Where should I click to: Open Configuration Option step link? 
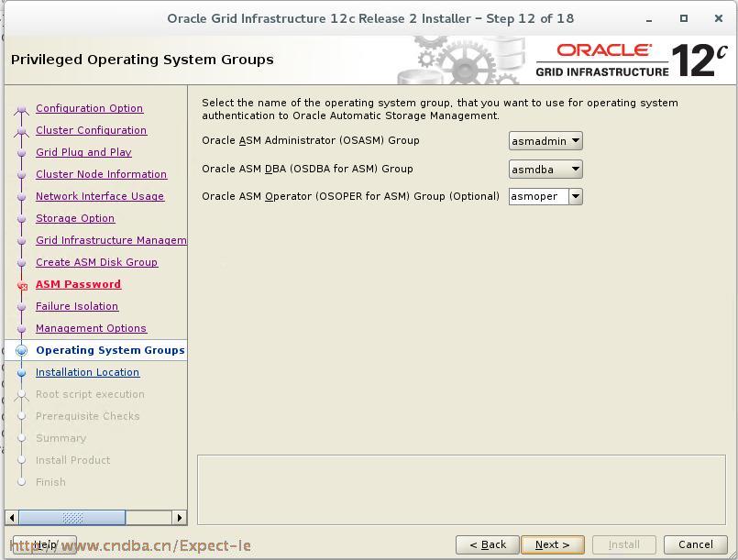[x=90, y=108]
